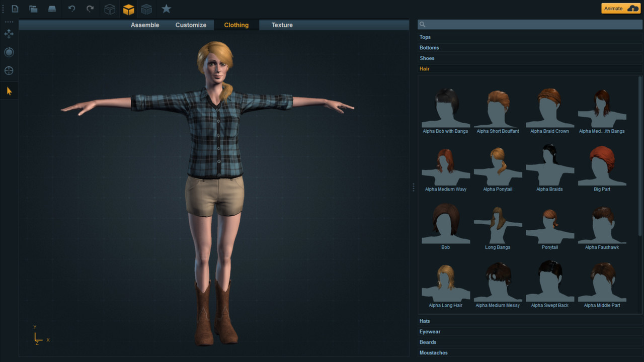Choose the zoom target tool
Screen dimensions: 644x362
tap(9, 70)
